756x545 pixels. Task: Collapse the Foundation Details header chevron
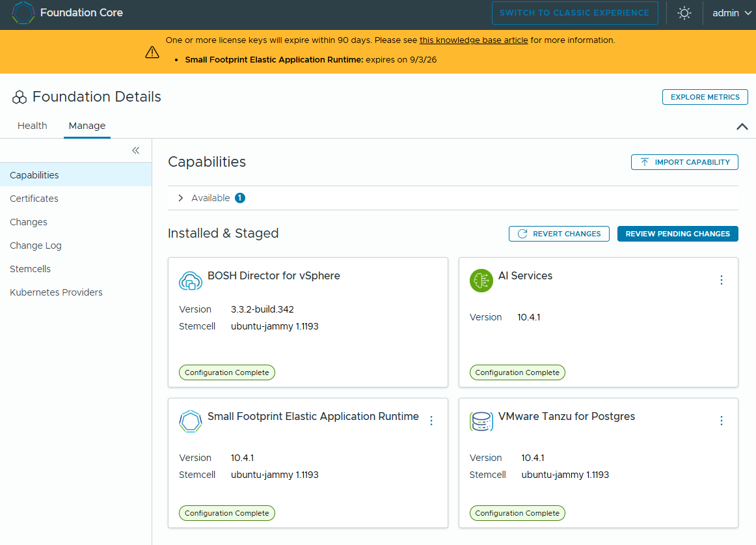tap(742, 126)
